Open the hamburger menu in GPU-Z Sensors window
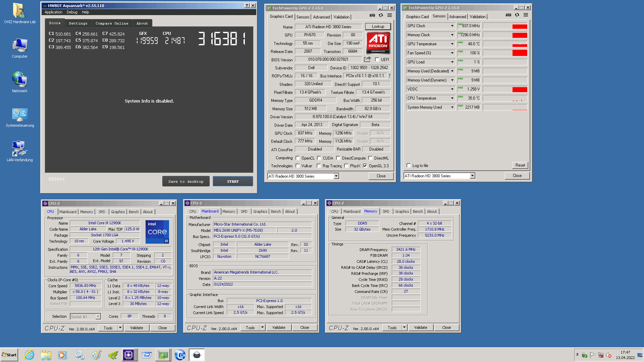Screen dimensions: 644x362 point(526,15)
